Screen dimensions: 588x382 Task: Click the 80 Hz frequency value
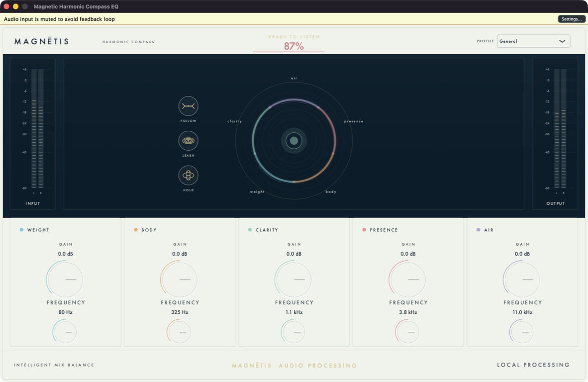(x=65, y=312)
